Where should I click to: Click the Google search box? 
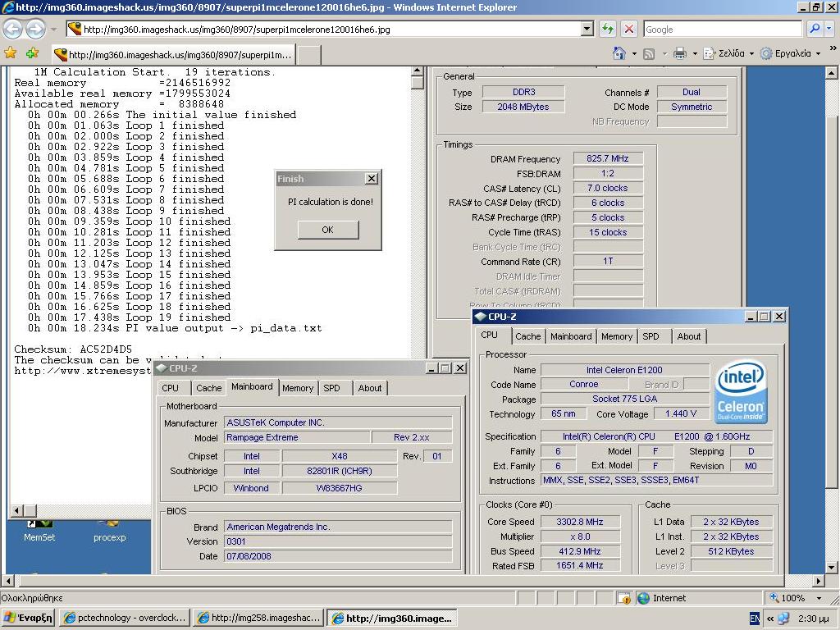pyautogui.click(x=723, y=29)
